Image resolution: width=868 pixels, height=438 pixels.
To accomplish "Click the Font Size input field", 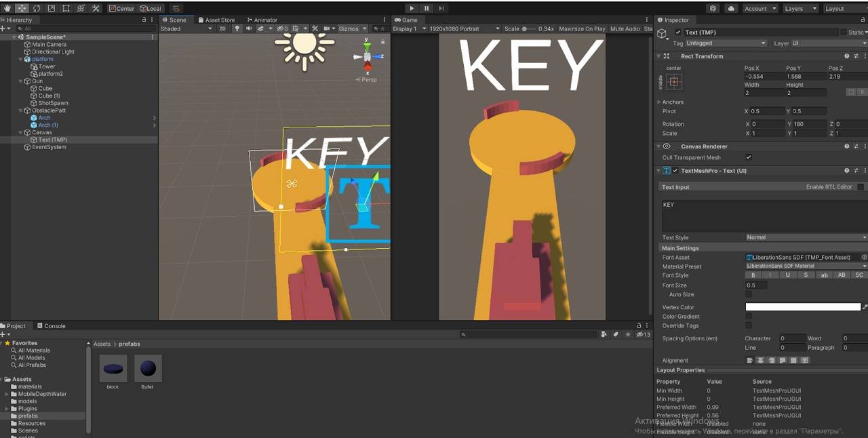I will click(756, 285).
